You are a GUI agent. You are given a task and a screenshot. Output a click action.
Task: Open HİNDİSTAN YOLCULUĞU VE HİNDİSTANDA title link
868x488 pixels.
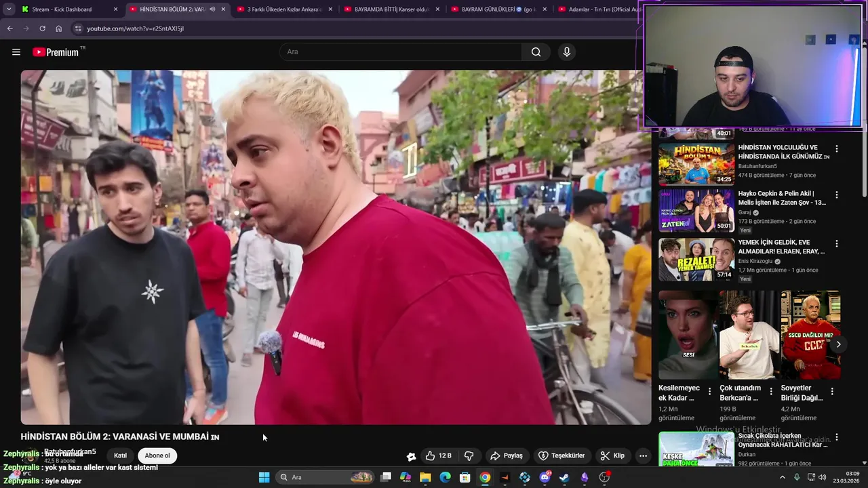click(783, 152)
